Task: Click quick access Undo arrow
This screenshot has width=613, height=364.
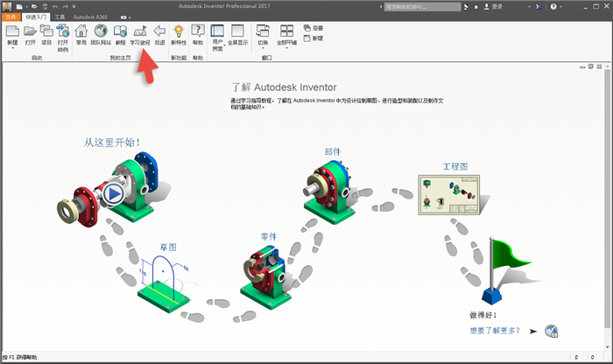Action: pos(55,7)
